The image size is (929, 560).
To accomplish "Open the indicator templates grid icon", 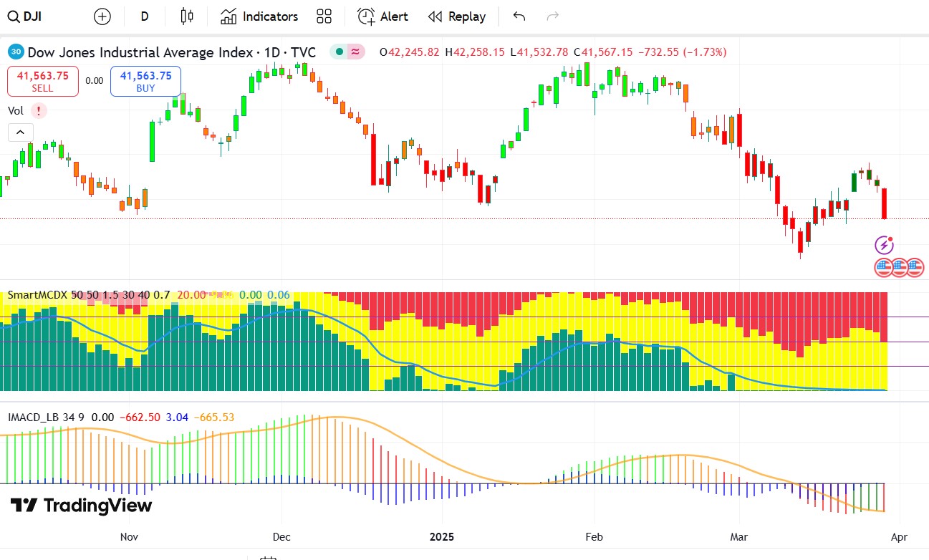I will pos(324,16).
